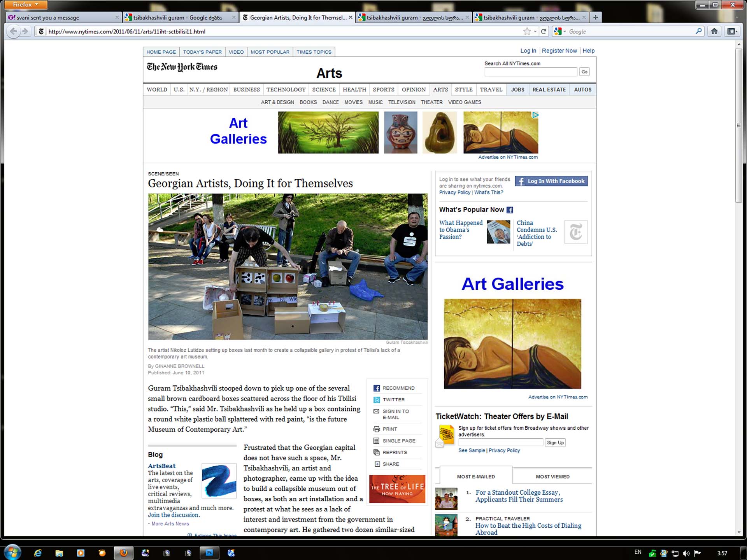
Task: Open the What Happened to Obama's Passion link
Action: [x=461, y=230]
